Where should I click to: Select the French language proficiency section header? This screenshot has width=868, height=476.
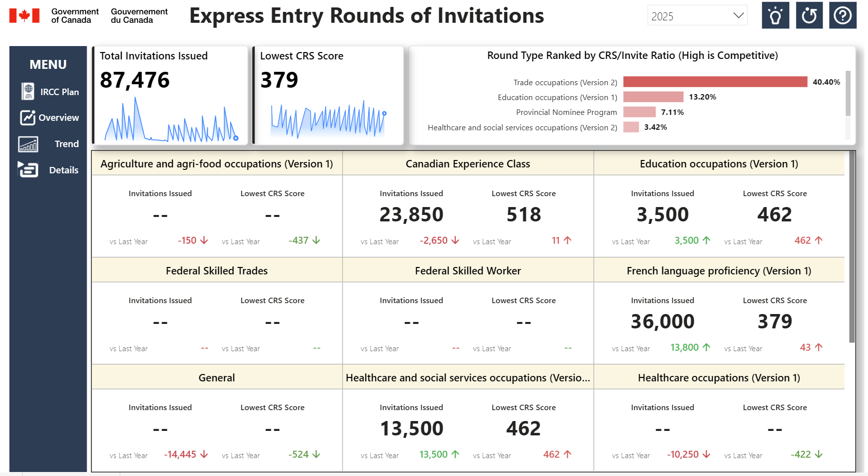[719, 270]
